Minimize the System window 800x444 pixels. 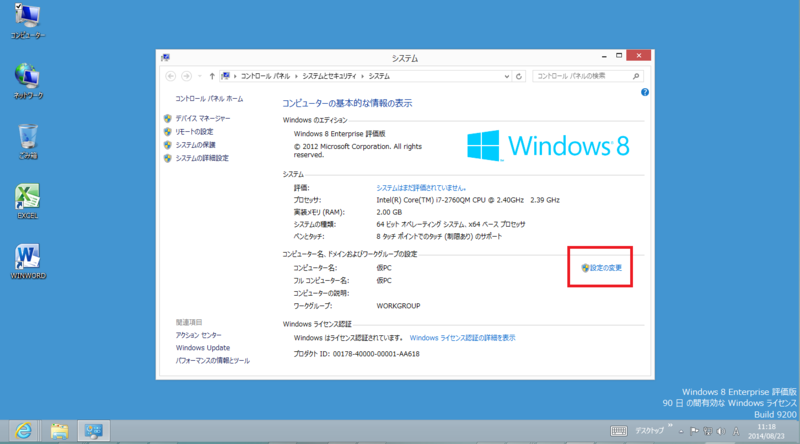click(604, 56)
